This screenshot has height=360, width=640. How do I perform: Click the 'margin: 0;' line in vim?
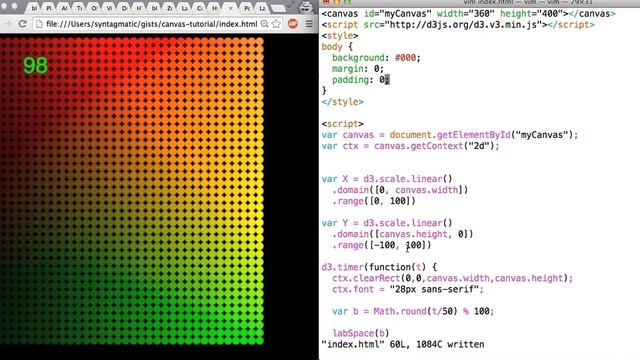click(x=358, y=69)
